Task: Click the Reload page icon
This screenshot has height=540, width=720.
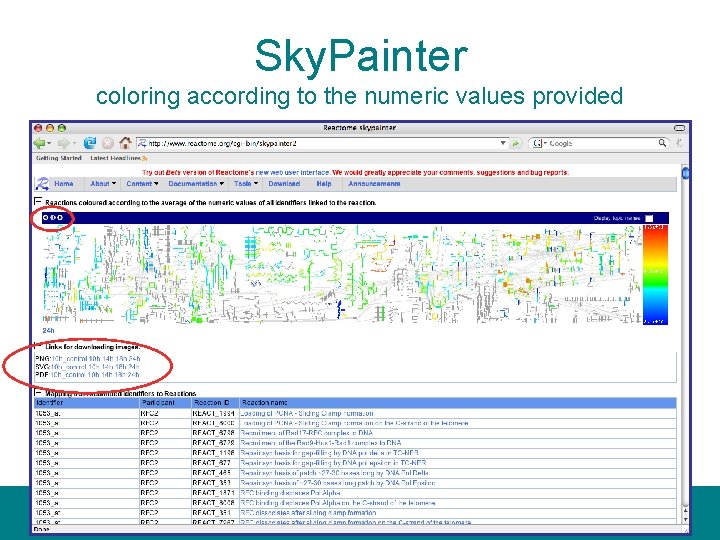Action: tap(90, 143)
